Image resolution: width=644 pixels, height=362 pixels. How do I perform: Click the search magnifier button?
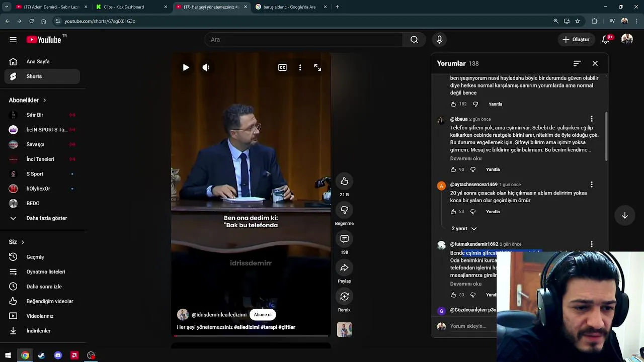[414, 40]
